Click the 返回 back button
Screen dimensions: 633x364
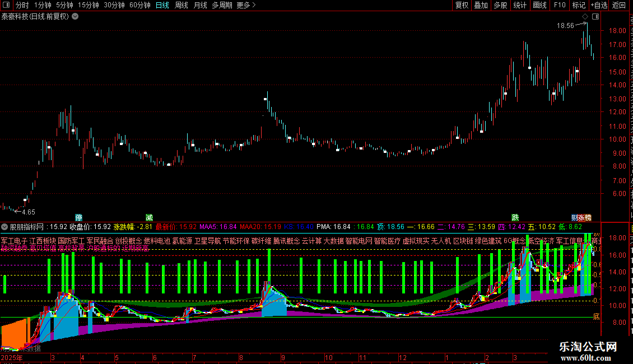[x=619, y=5]
